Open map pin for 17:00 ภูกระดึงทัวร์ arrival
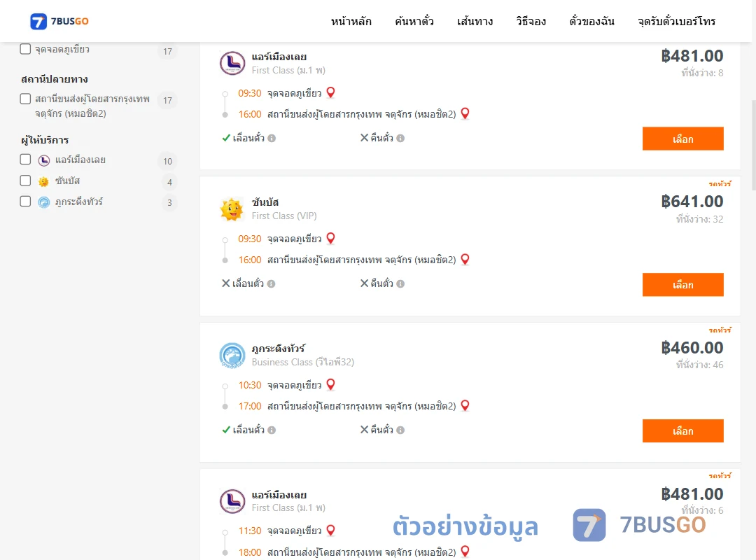Screen dimensions: 756x560 coord(465,406)
